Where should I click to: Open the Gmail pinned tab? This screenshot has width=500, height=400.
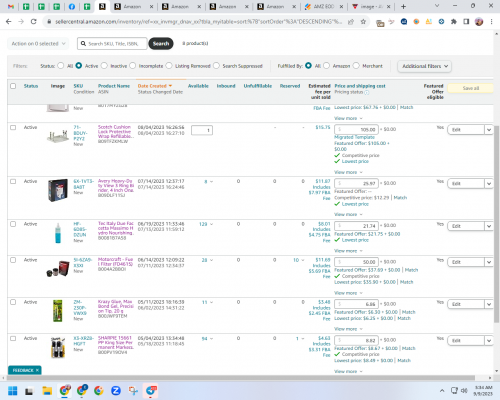[x=11, y=6]
